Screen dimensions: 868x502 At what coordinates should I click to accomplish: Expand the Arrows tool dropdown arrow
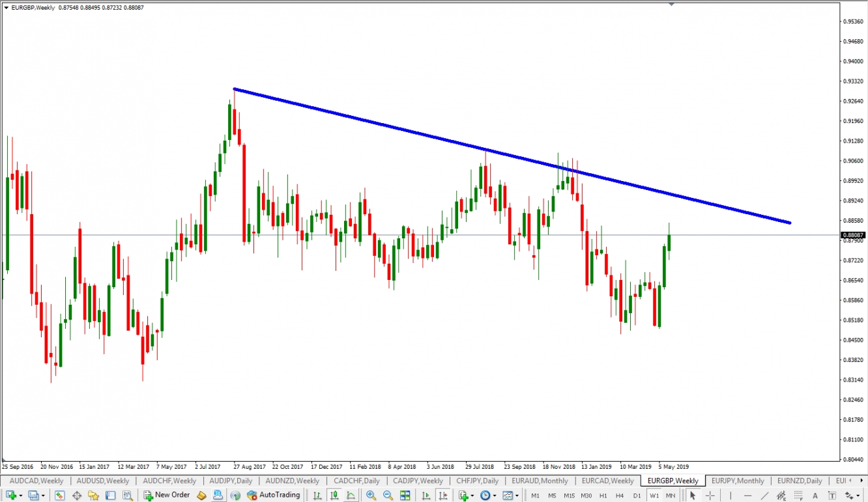(x=858, y=496)
